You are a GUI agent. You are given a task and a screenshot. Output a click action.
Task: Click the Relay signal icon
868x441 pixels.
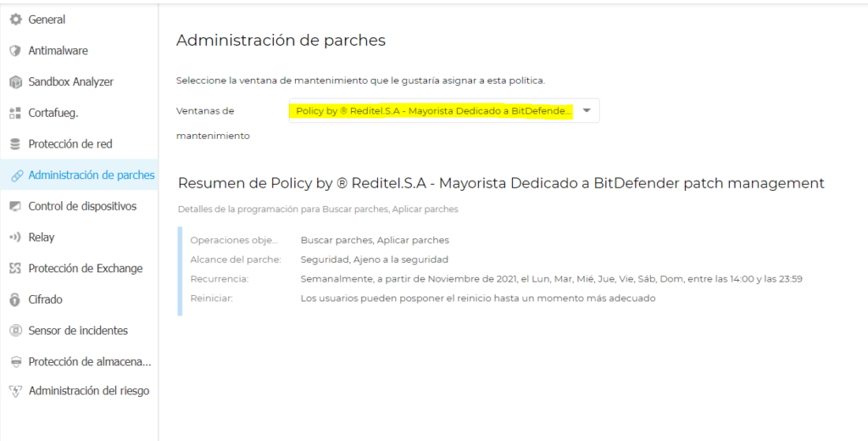15,237
